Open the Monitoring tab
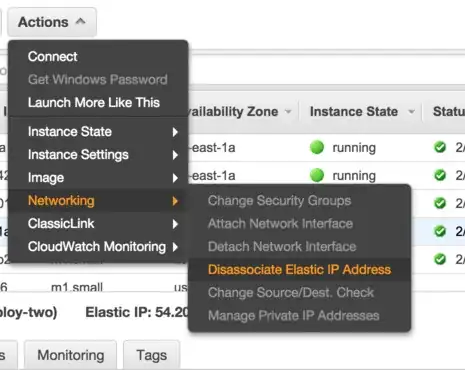The image size is (465, 370). pos(71,355)
